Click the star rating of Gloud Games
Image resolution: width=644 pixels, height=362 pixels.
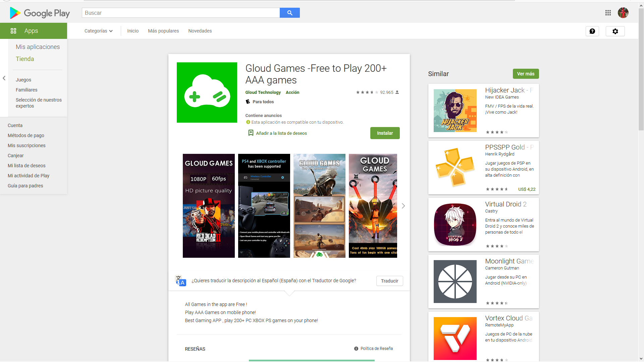(367, 92)
